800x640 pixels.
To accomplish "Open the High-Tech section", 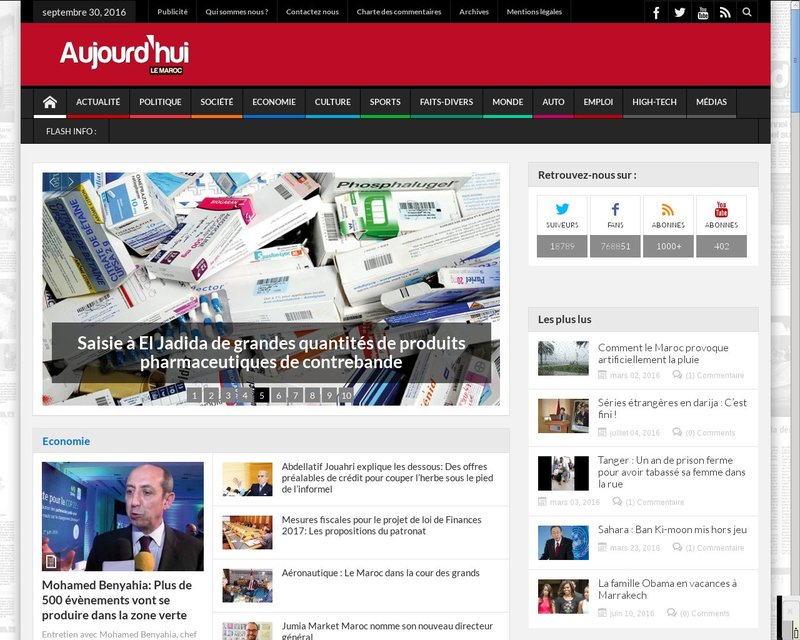I will tap(655, 102).
